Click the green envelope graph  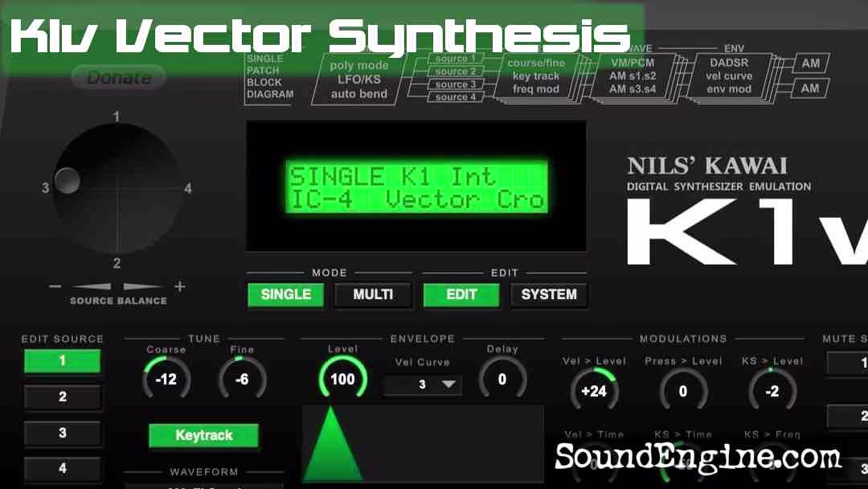point(423,443)
